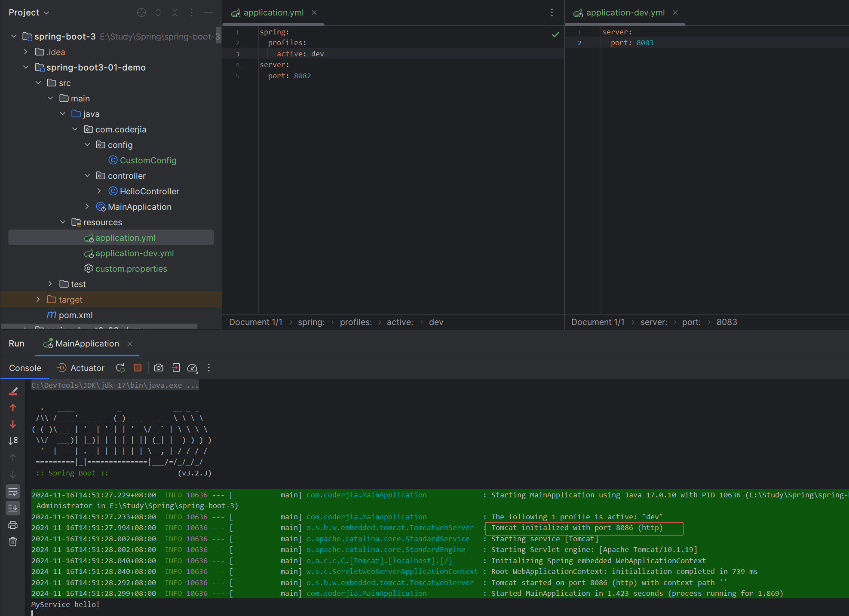
Task: Select custom.properties file
Action: click(x=131, y=269)
